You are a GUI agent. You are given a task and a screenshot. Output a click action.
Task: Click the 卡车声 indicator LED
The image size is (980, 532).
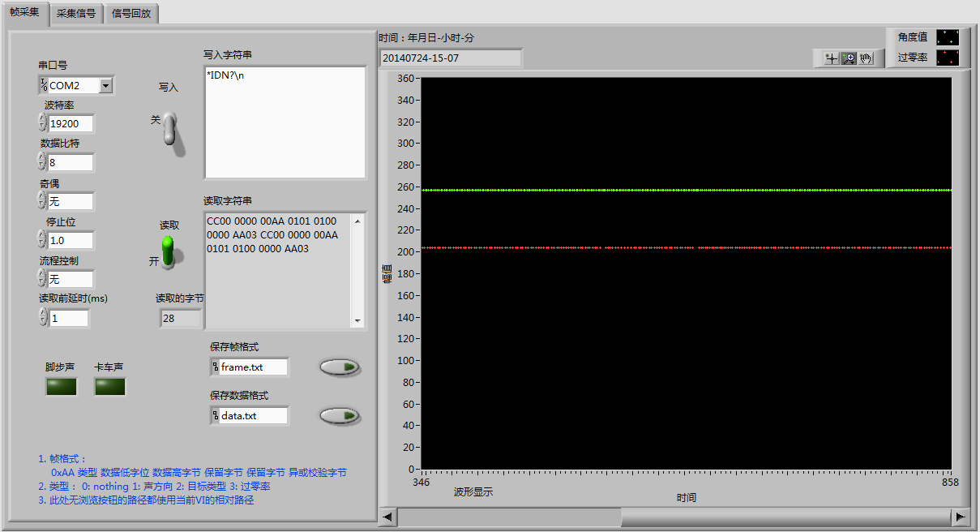coord(110,387)
